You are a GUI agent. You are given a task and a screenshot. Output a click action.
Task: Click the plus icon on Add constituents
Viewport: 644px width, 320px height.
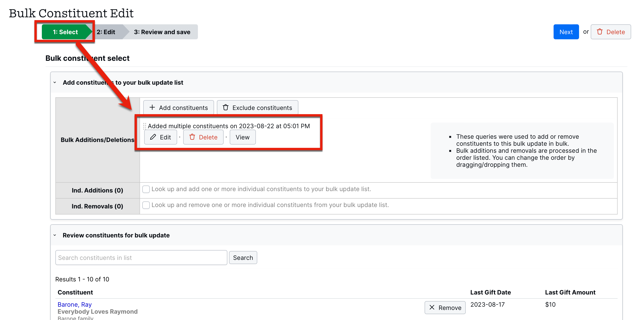click(x=152, y=108)
